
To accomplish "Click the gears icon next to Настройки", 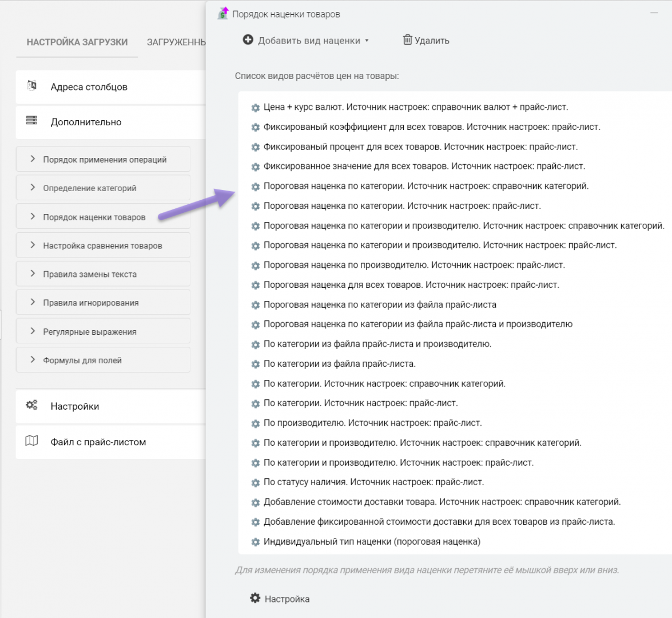I will click(x=32, y=406).
